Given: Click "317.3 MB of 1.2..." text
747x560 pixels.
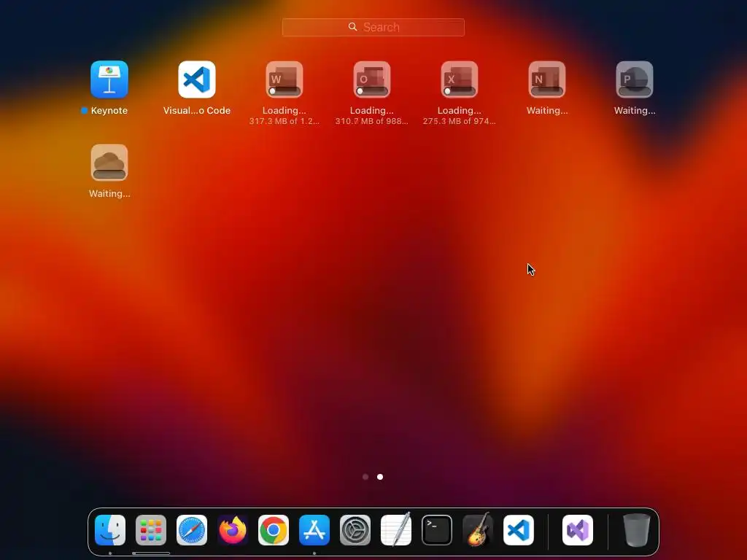Looking at the screenshot, I should (x=285, y=122).
